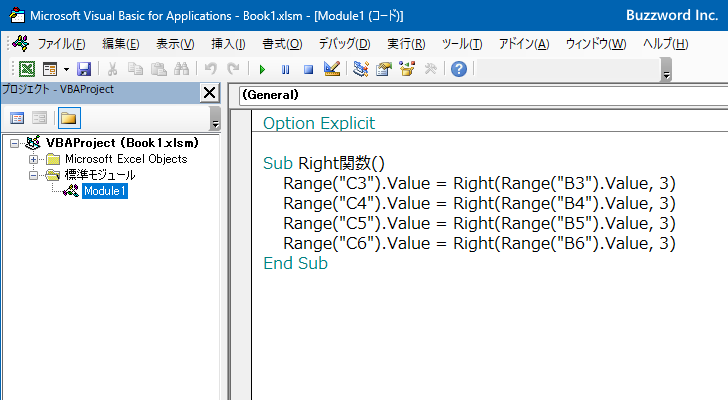Screen dimensions: 728x400
Task: Collapse the VBAProject (Book1.xlsm) node
Action: 14,143
